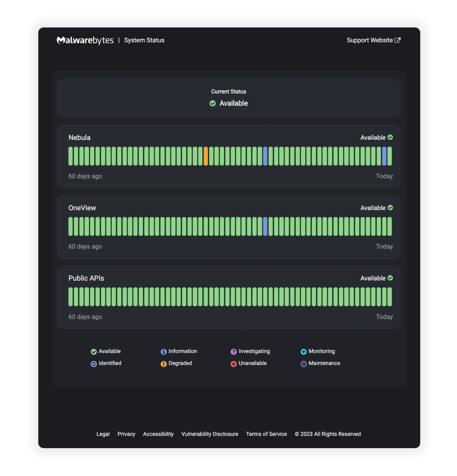
Task: Click the Maintenance legend label
Action: [x=324, y=363]
